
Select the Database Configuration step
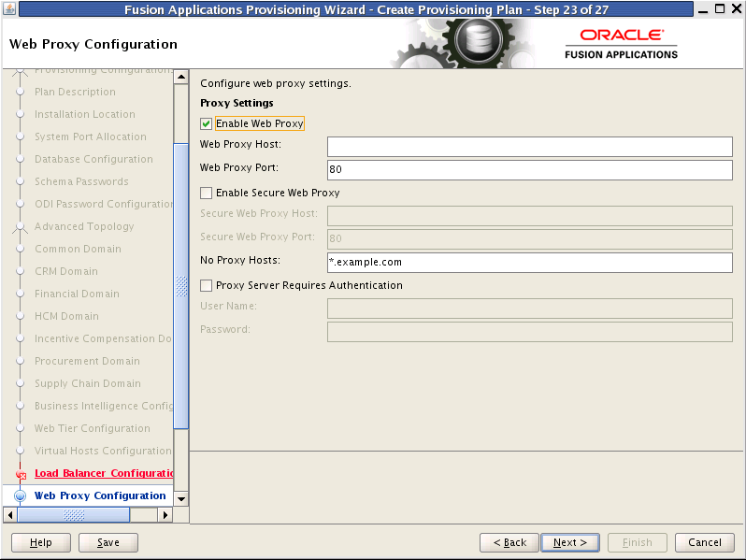pos(93,159)
